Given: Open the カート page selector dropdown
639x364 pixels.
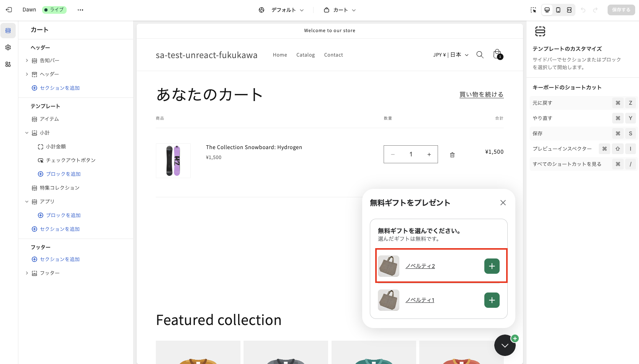Looking at the screenshot, I should pos(340,10).
